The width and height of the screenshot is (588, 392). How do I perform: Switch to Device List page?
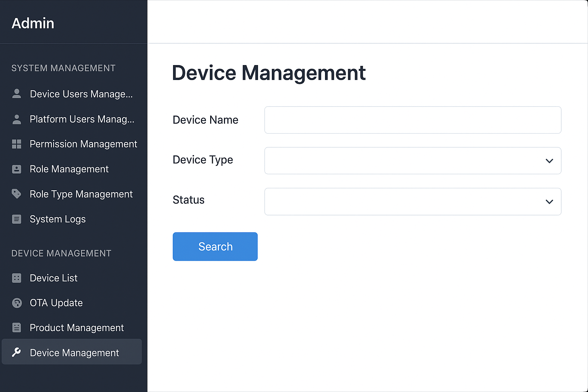pos(54,278)
